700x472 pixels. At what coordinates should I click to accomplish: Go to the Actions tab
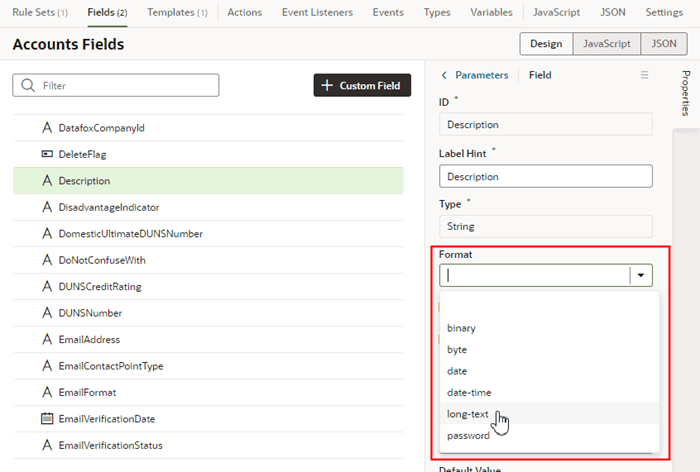(245, 13)
